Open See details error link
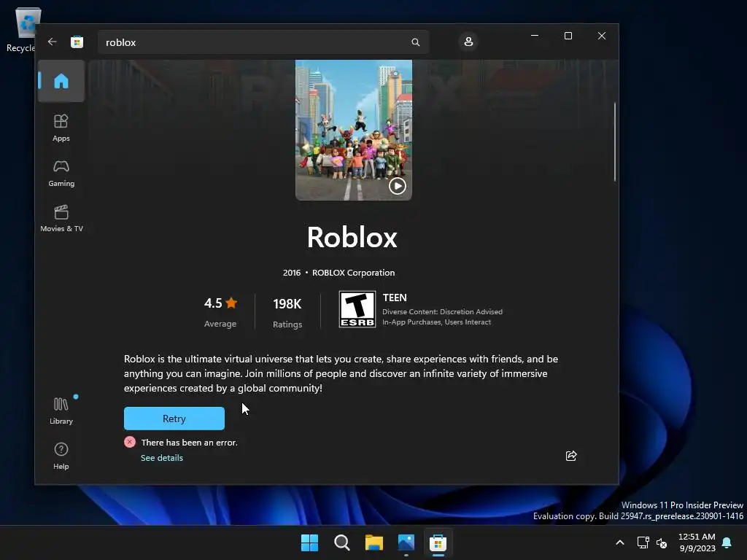747x560 pixels. 162,458
